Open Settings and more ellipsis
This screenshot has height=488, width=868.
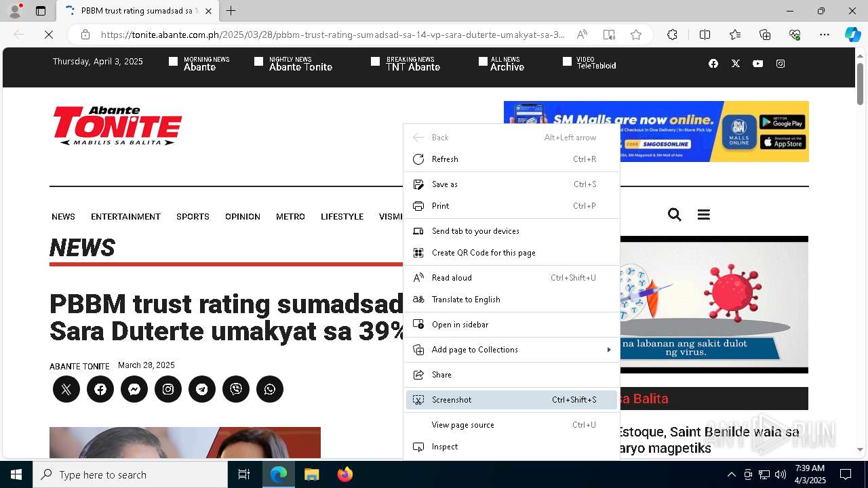click(825, 35)
